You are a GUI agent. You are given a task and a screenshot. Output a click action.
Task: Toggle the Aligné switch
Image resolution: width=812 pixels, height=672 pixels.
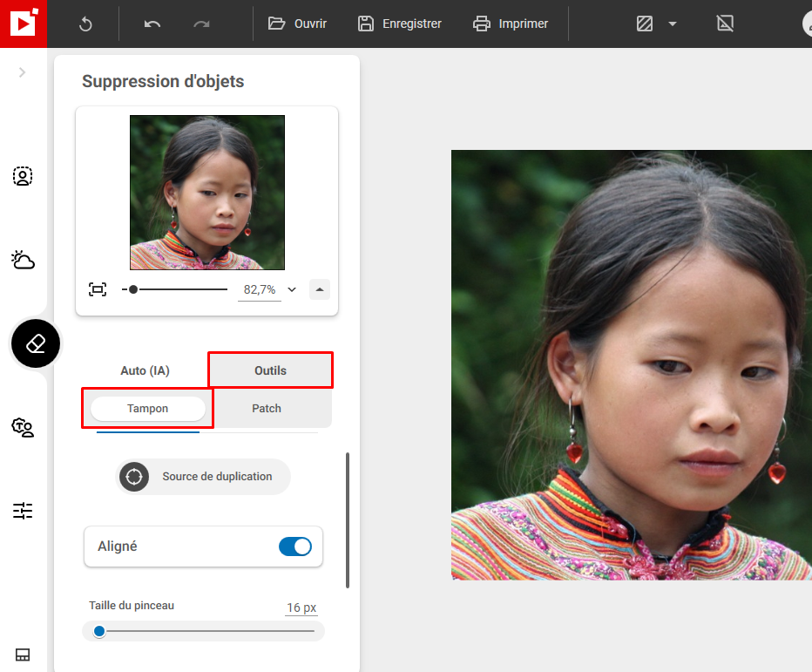tap(295, 546)
